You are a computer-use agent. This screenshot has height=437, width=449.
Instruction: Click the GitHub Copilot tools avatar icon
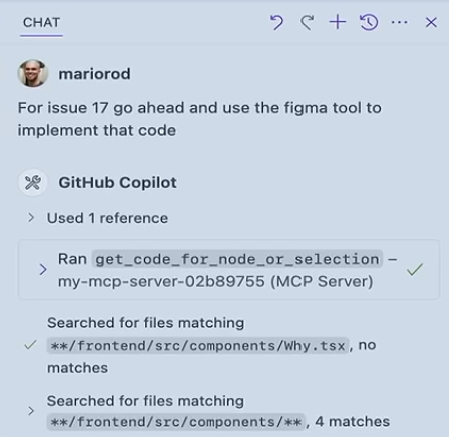click(x=33, y=182)
